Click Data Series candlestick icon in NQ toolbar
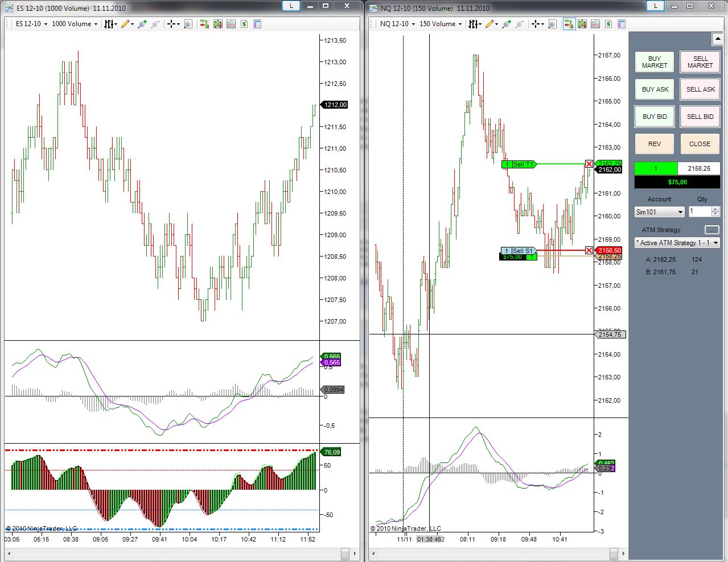 click(x=582, y=24)
